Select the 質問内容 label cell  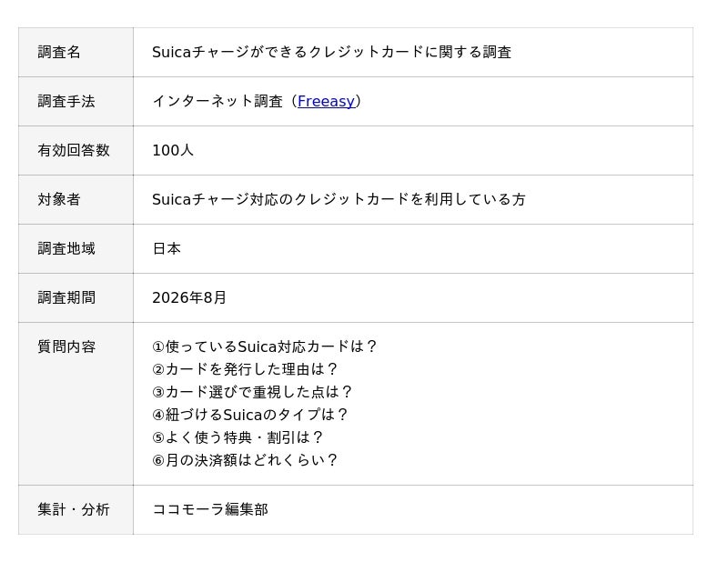(76, 404)
